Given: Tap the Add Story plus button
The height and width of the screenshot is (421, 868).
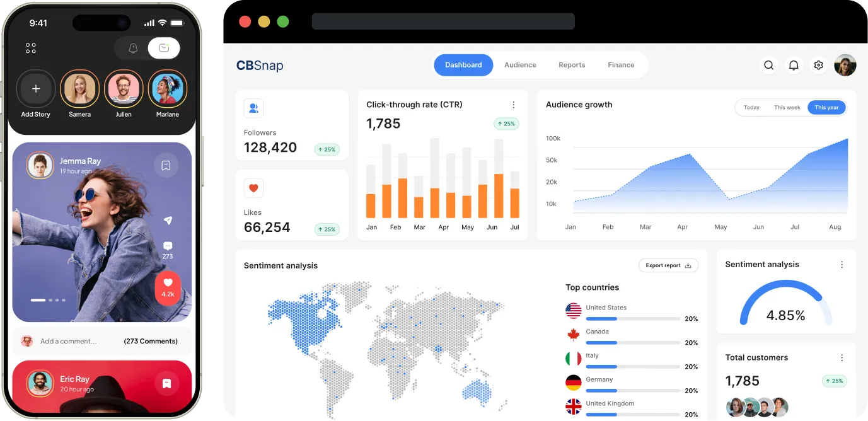Looking at the screenshot, I should tap(36, 89).
